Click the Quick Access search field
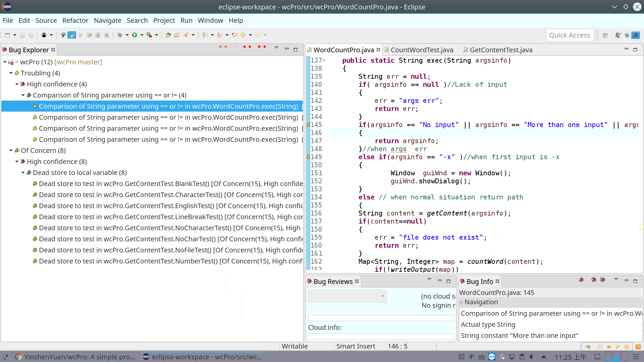 tap(569, 35)
